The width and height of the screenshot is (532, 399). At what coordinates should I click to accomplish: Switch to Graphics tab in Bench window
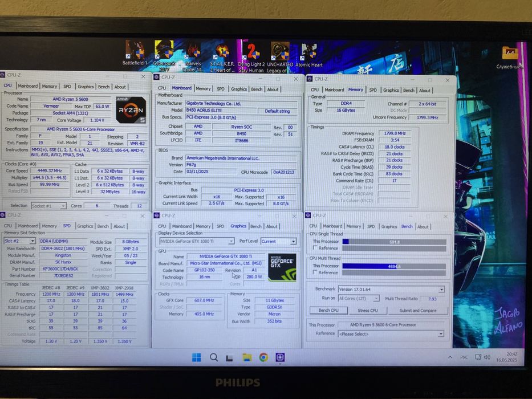coord(389,227)
